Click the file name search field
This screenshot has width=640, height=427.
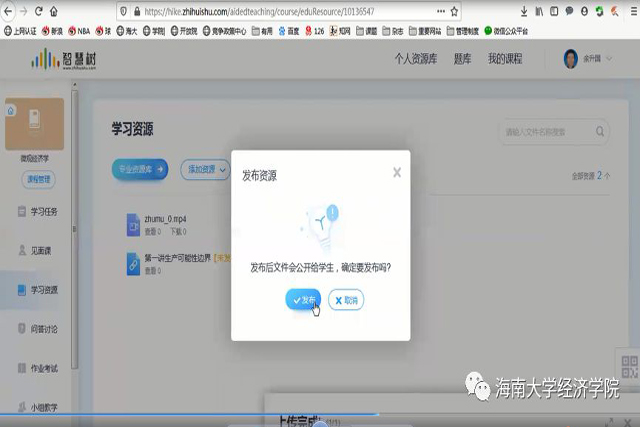click(545, 131)
